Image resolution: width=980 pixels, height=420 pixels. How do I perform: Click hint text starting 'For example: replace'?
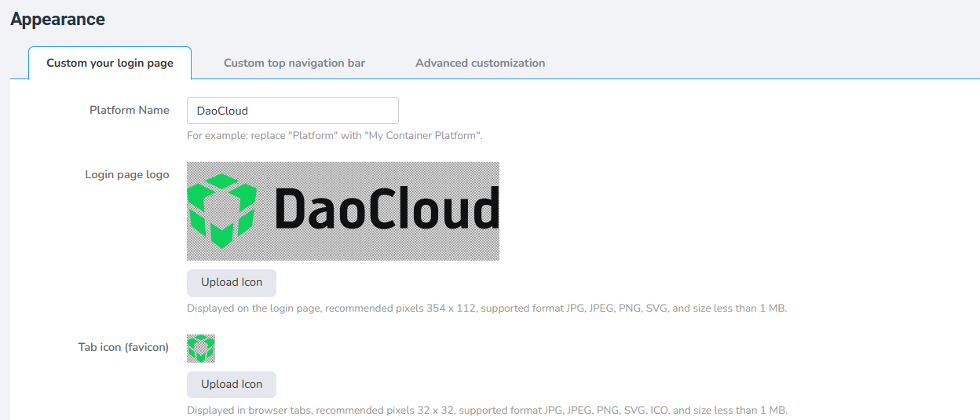coord(335,136)
